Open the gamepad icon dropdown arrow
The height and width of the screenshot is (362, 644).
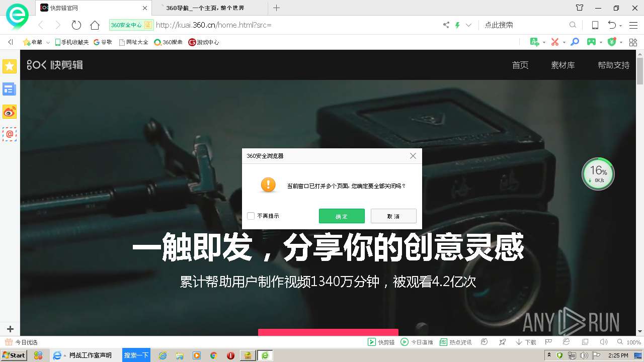point(601,43)
